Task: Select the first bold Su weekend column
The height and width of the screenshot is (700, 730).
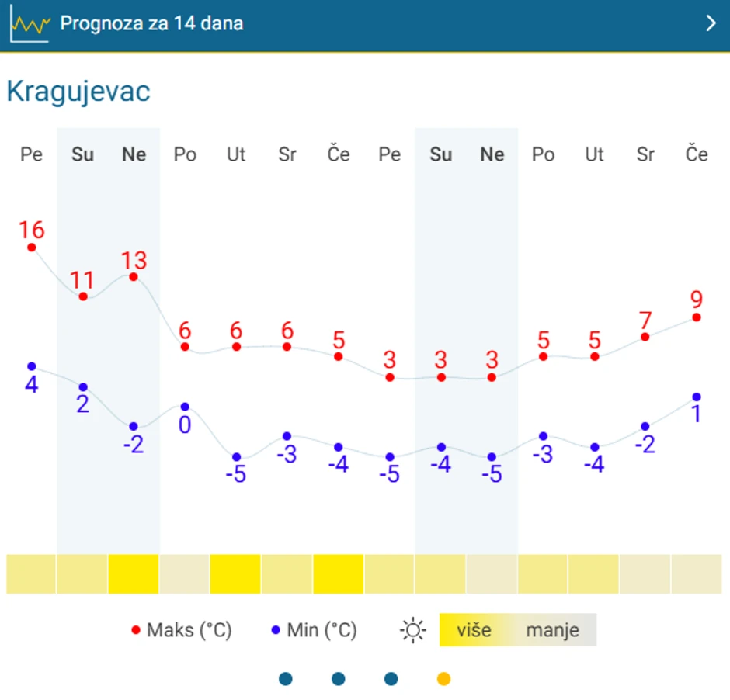Action: [82, 154]
